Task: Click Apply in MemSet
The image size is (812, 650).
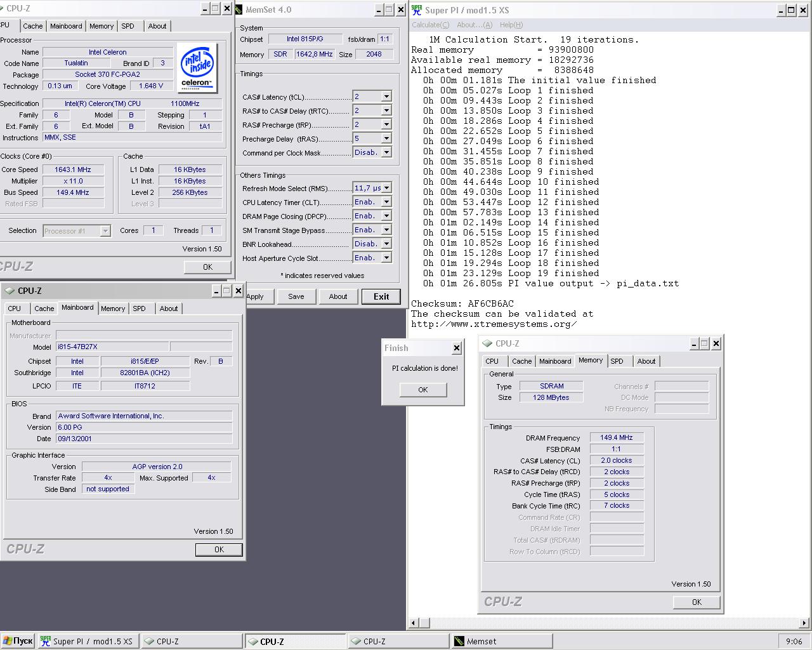Action: point(255,296)
